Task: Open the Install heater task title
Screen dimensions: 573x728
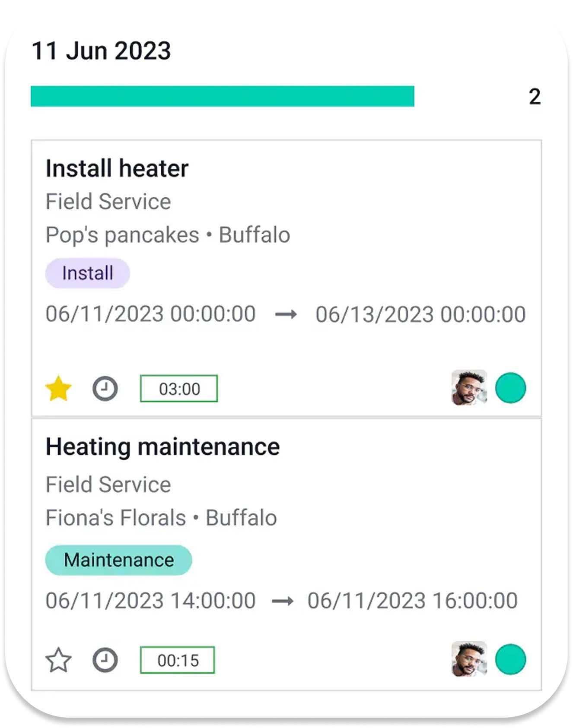Action: point(117,168)
